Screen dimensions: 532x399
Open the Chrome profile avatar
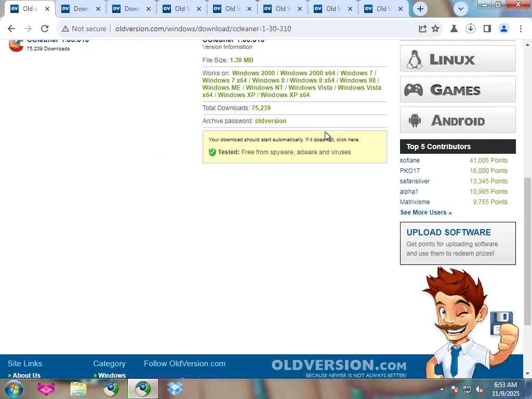(504, 29)
